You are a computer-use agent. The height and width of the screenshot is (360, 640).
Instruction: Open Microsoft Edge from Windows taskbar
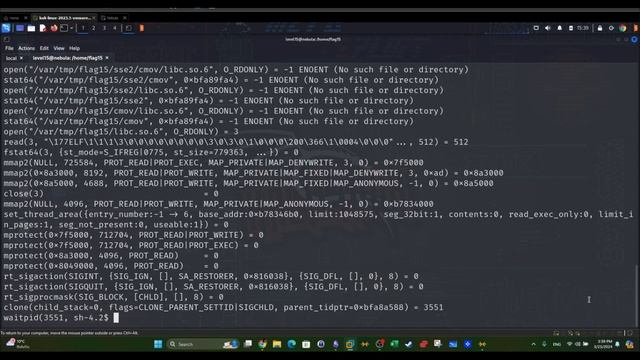(x=291, y=344)
